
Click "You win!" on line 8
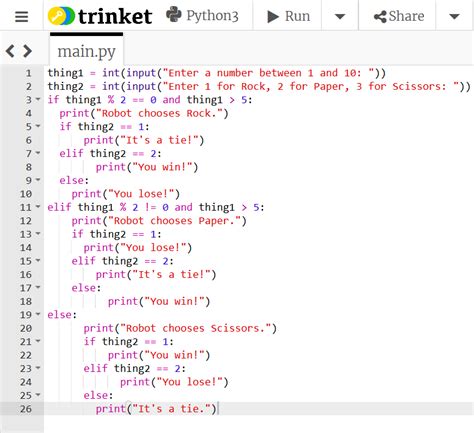(x=162, y=167)
